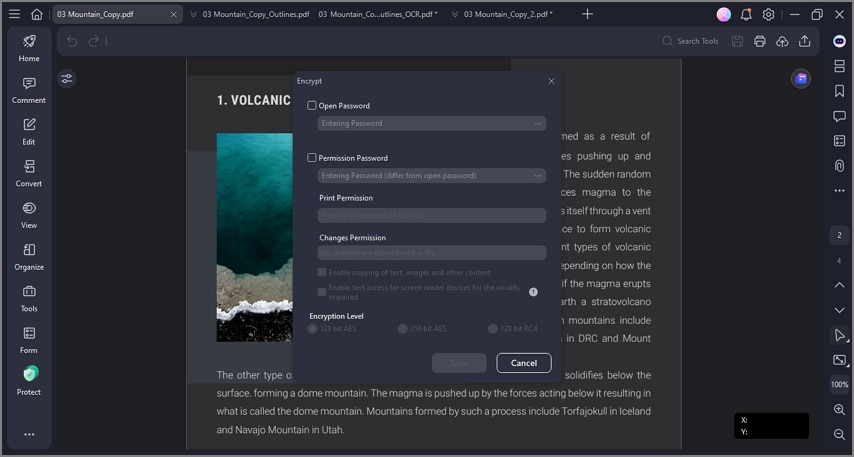This screenshot has width=854, height=457.
Task: Focus the Permission Password entry field
Action: (432, 176)
